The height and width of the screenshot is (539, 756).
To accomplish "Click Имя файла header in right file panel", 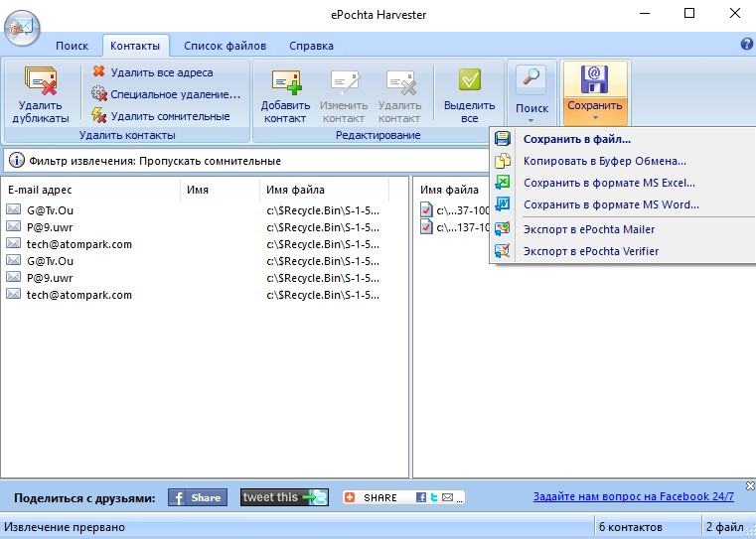I will [449, 190].
